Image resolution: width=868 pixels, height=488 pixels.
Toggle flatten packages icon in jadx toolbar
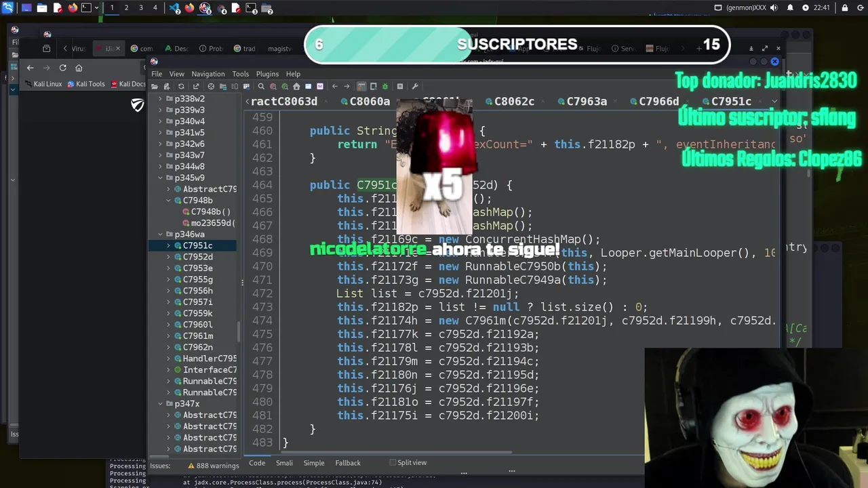tap(222, 86)
